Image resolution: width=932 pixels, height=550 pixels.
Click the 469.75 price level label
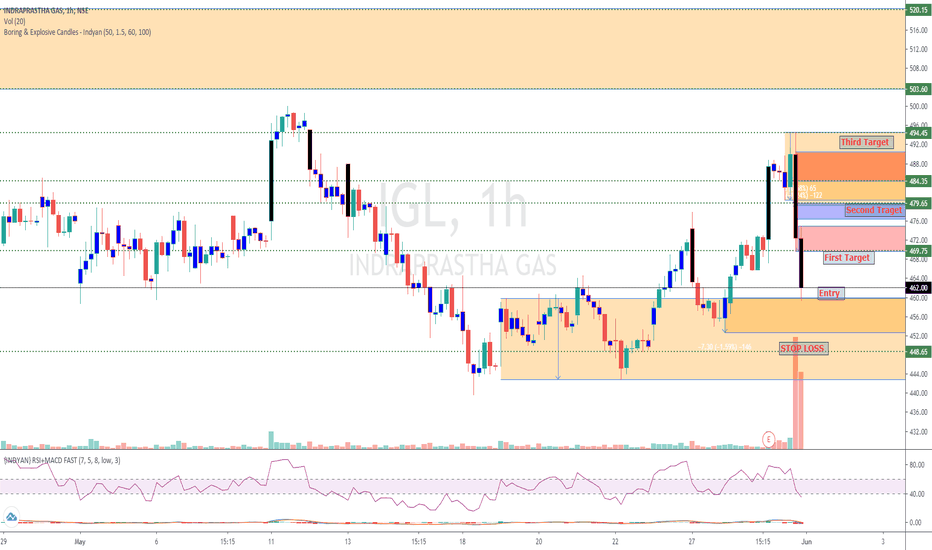pos(918,251)
